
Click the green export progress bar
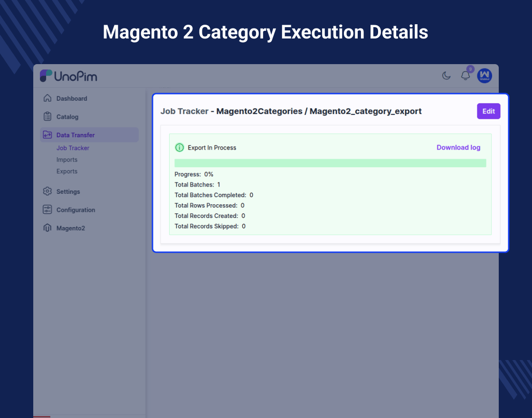(330, 163)
